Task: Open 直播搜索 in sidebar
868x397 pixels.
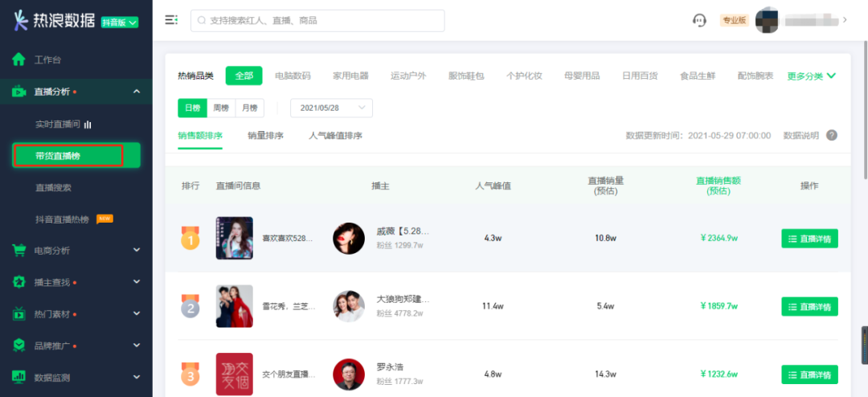Action: pyautogui.click(x=53, y=188)
